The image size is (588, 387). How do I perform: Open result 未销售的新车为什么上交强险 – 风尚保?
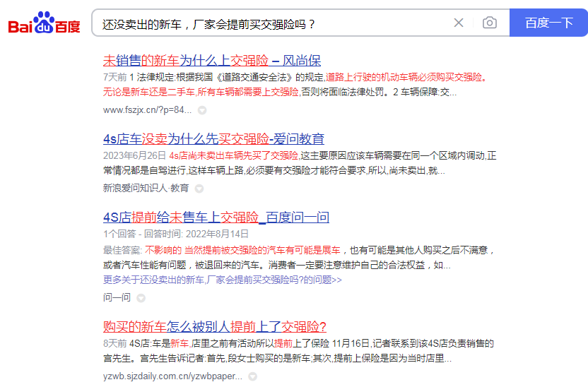(212, 60)
